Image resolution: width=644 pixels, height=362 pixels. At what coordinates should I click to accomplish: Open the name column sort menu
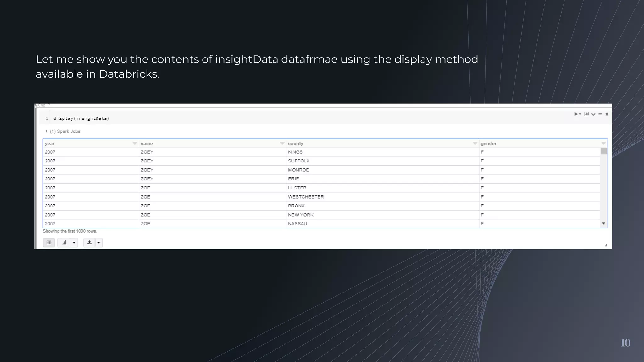pyautogui.click(x=282, y=143)
